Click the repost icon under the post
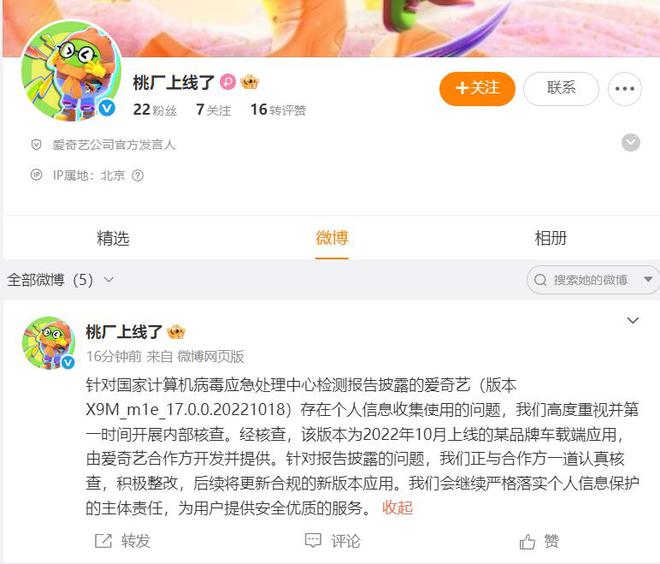660x564 pixels. [103, 541]
